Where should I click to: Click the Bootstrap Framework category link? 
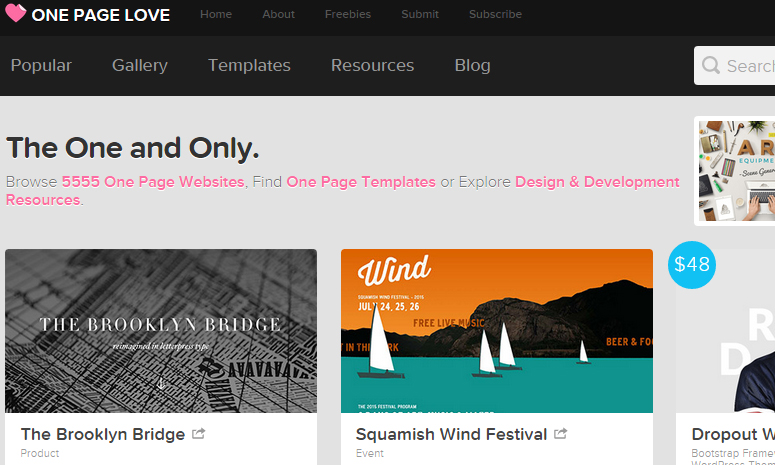click(733, 453)
